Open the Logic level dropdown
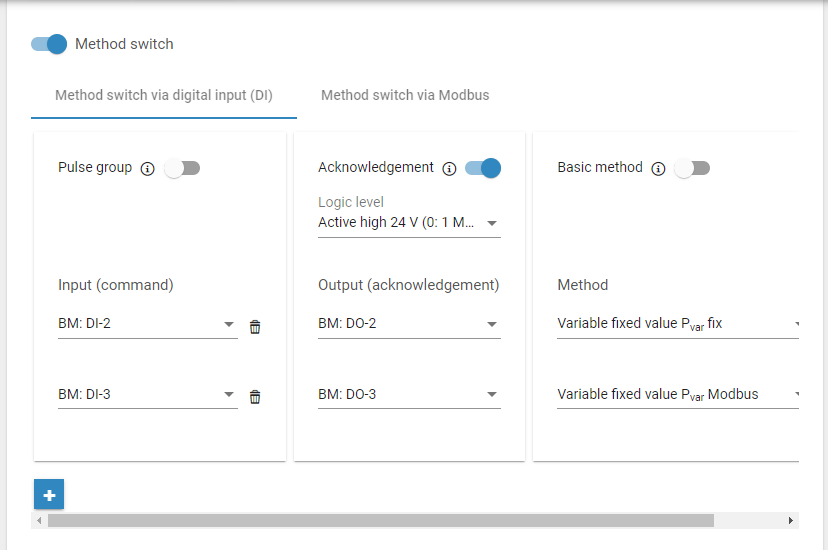828x550 pixels. 408,223
